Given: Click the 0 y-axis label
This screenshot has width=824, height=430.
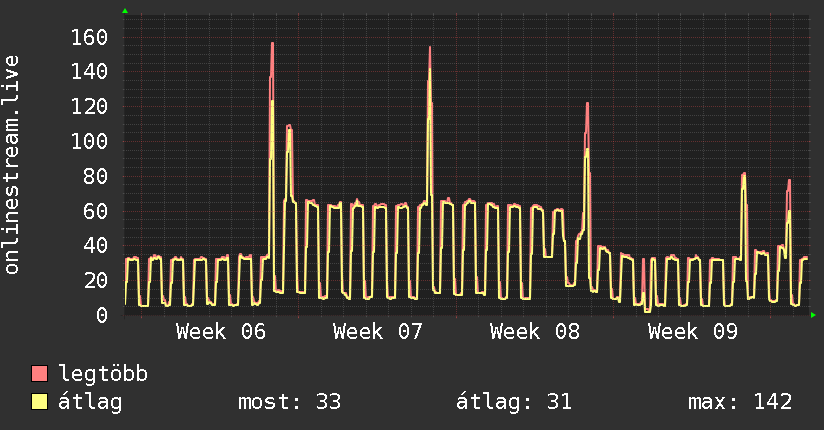Looking at the screenshot, I should click(102, 315).
